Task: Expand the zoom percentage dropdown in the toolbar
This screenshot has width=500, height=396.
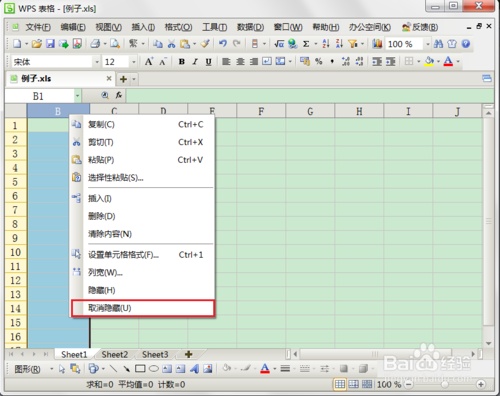Action: (x=428, y=44)
